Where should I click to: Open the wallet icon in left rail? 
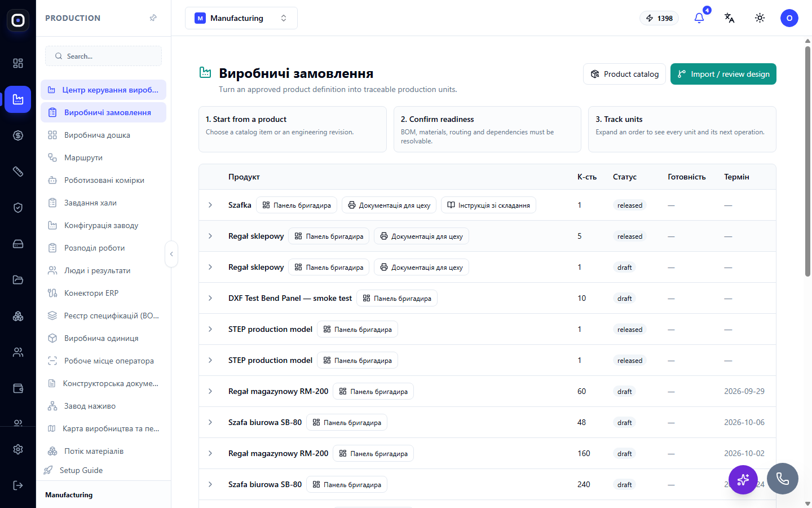coord(18,388)
